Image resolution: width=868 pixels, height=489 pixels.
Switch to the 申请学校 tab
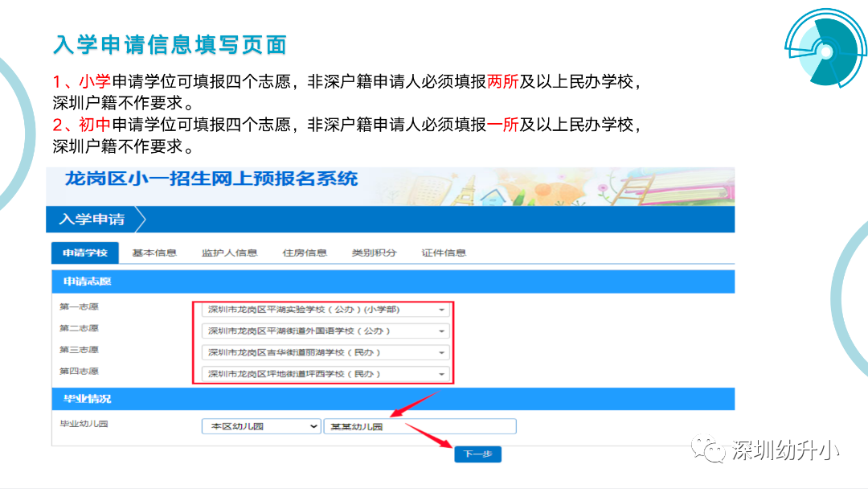coord(84,253)
